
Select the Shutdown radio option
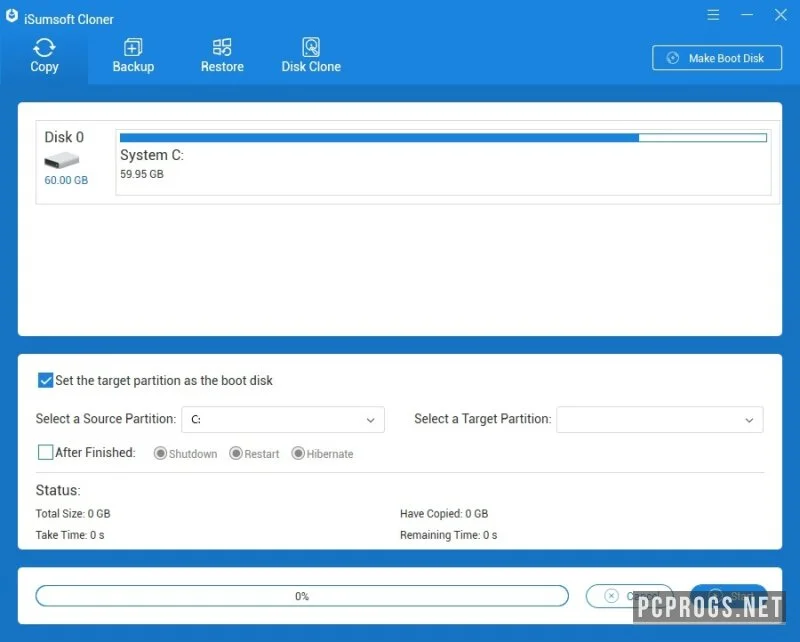tap(160, 453)
